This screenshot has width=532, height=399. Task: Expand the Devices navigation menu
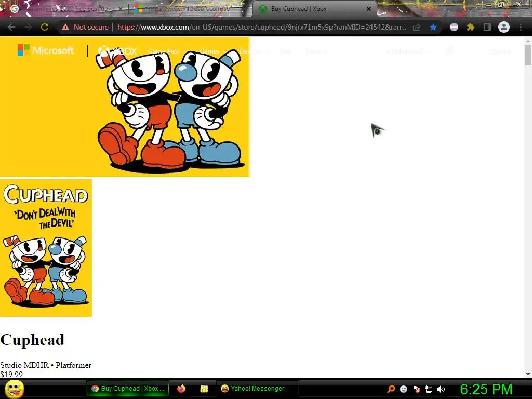(255, 51)
